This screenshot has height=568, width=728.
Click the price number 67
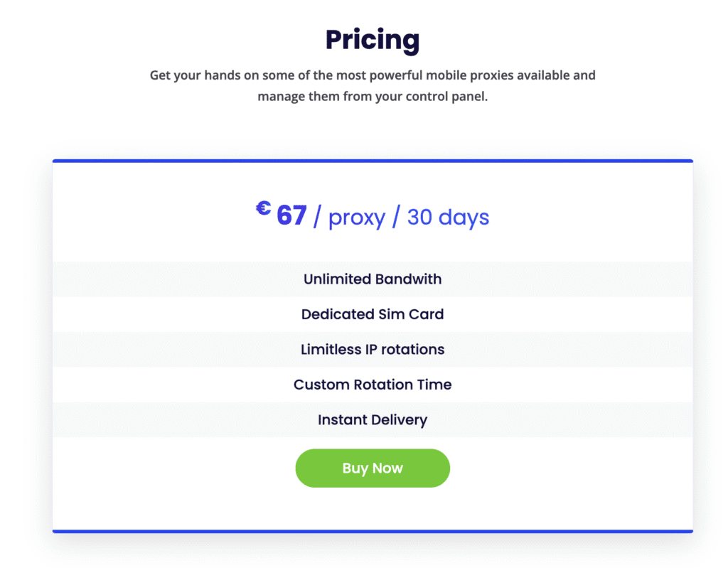(x=291, y=215)
